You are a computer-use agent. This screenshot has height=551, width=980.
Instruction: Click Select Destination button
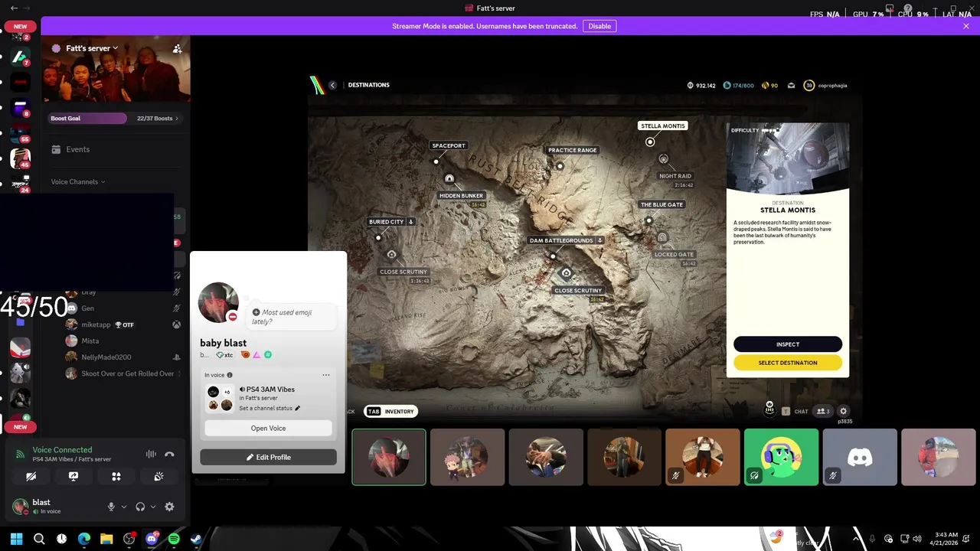pos(788,363)
